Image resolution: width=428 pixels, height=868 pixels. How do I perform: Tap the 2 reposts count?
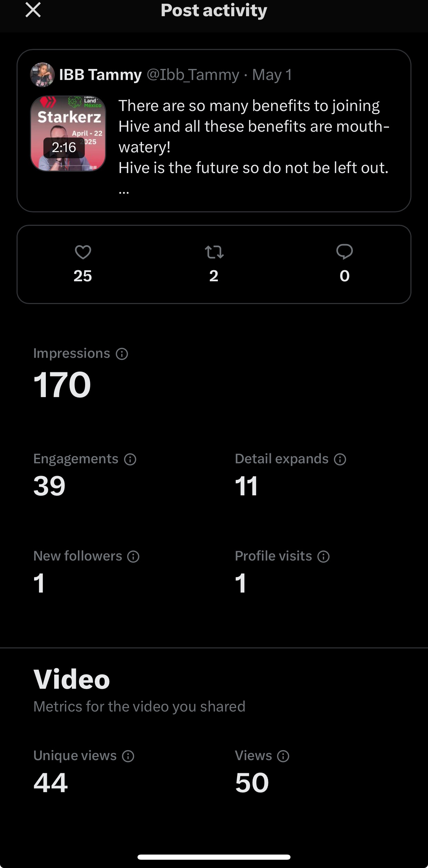point(214,276)
